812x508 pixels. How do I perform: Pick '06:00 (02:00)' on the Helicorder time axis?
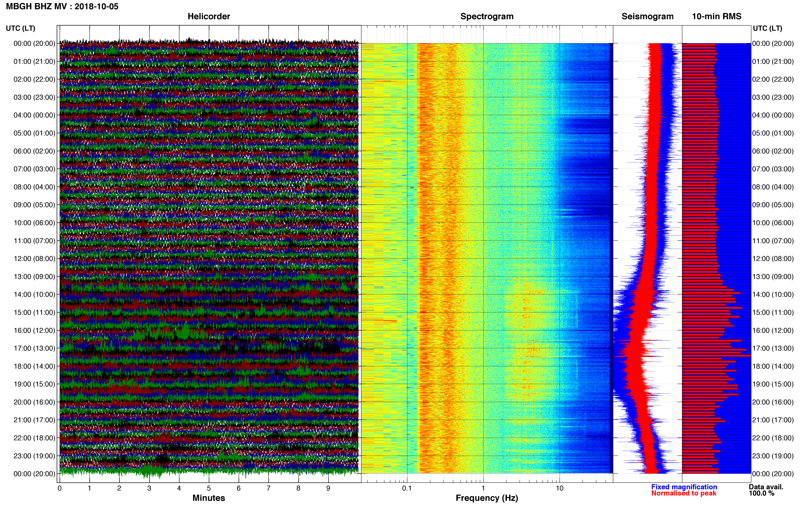[x=34, y=151]
